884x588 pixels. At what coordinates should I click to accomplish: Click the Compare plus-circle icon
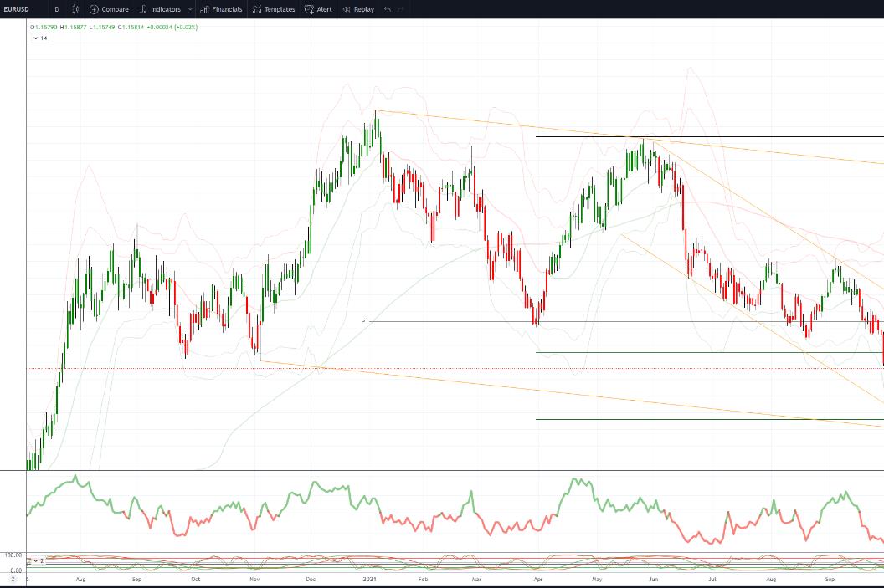[x=94, y=9]
